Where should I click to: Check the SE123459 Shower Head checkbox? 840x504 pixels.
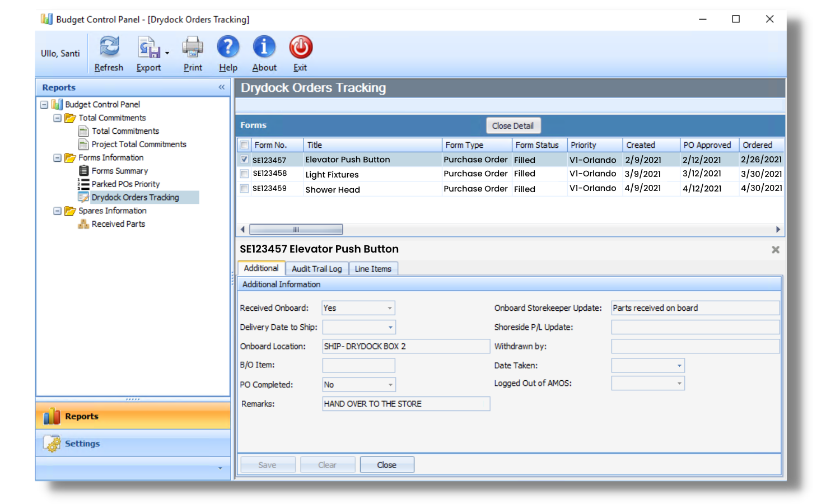coord(244,189)
